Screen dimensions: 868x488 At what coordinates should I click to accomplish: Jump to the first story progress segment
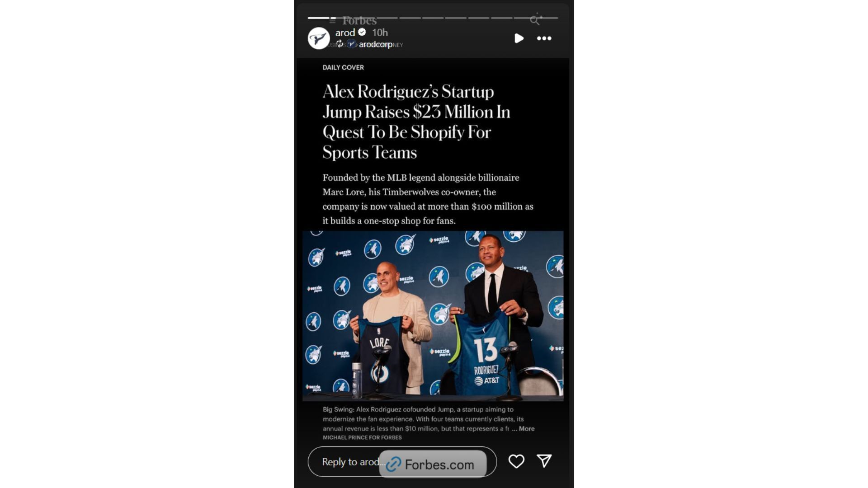coord(319,18)
